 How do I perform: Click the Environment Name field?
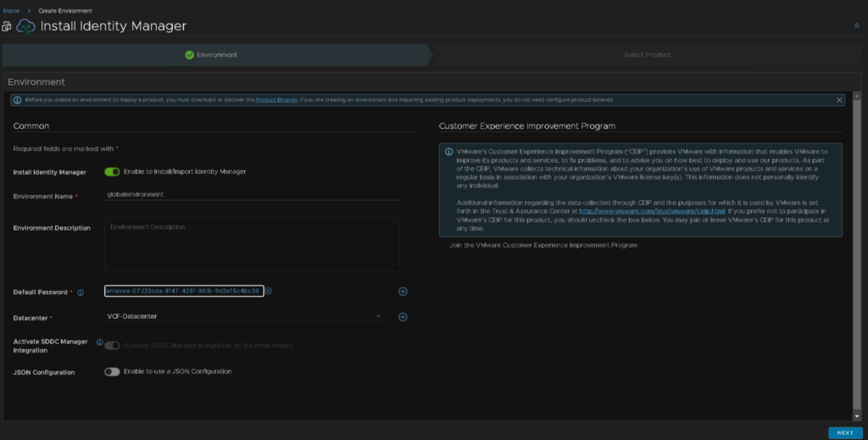coord(251,194)
